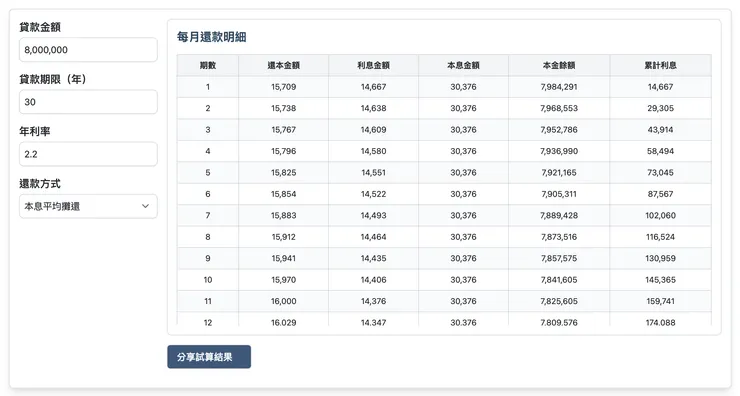Screen dimensions: 740x396
Task: Click remaining balance 7,889,428
Action: point(559,215)
